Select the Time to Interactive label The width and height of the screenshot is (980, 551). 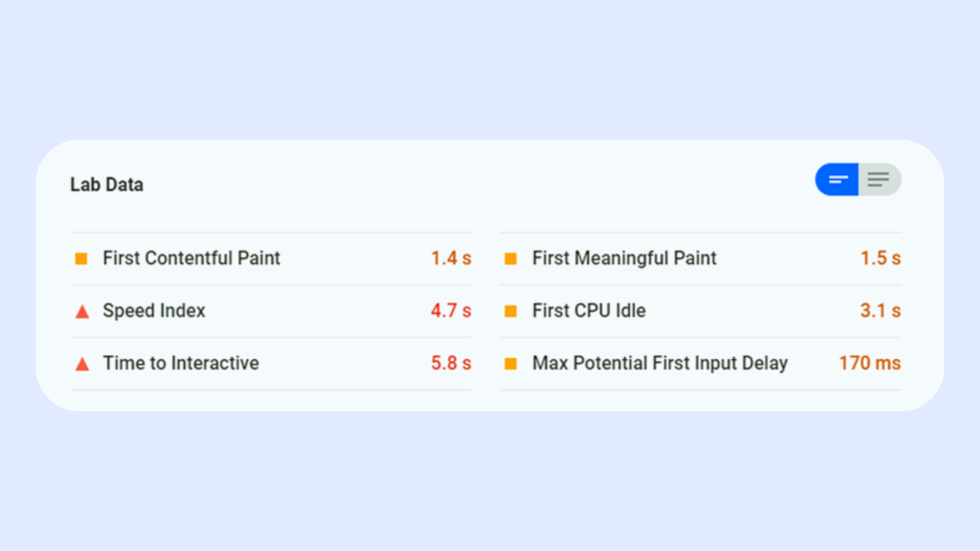tap(181, 363)
